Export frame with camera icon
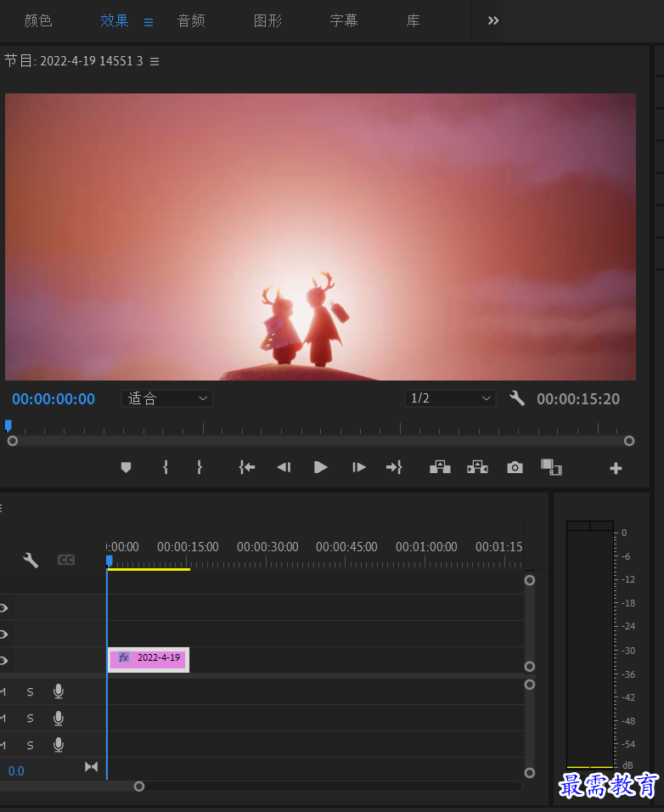Viewport: 664px width, 812px height. click(515, 468)
